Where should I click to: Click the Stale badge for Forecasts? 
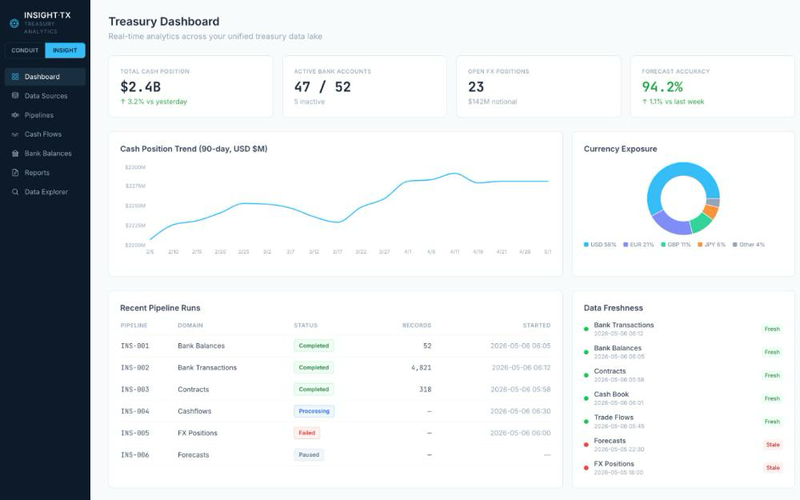click(x=772, y=445)
